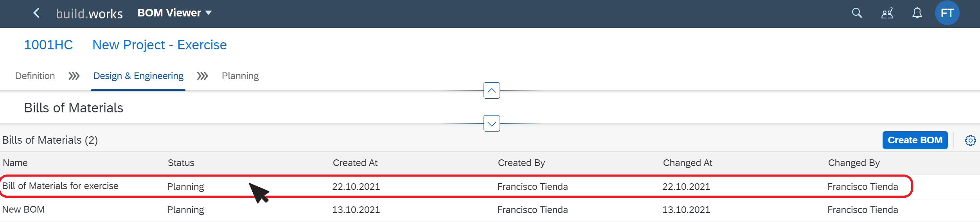Select the Bill of Materials for exercise row
980x222 pixels.
pyautogui.click(x=490, y=186)
